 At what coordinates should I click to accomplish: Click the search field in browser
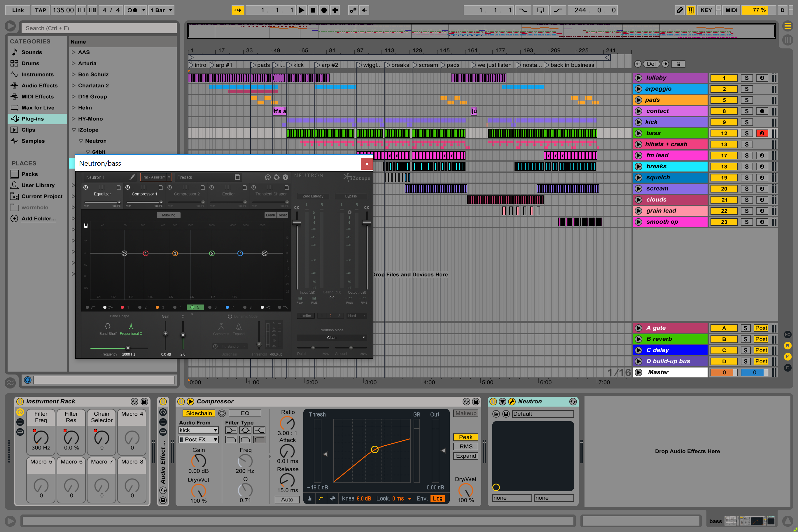(x=99, y=28)
